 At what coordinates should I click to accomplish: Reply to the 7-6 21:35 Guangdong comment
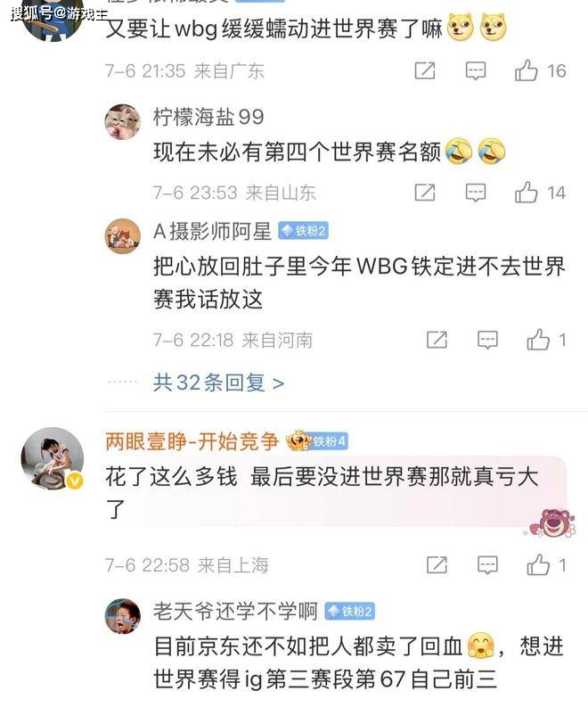[476, 70]
